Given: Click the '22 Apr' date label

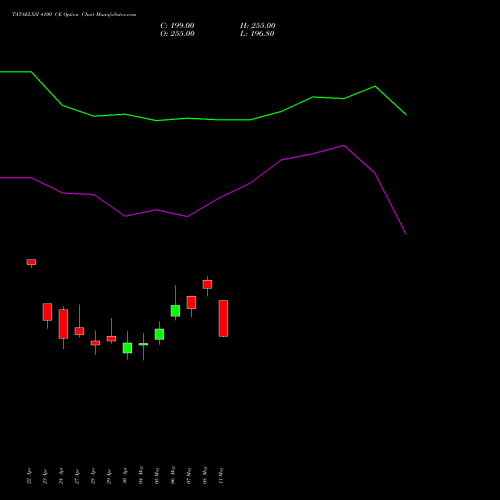Looking at the screenshot, I should click(29, 476).
